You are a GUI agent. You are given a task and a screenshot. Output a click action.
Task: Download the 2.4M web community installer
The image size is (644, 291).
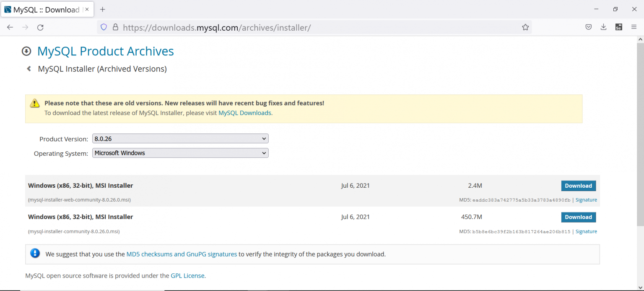(x=578, y=186)
